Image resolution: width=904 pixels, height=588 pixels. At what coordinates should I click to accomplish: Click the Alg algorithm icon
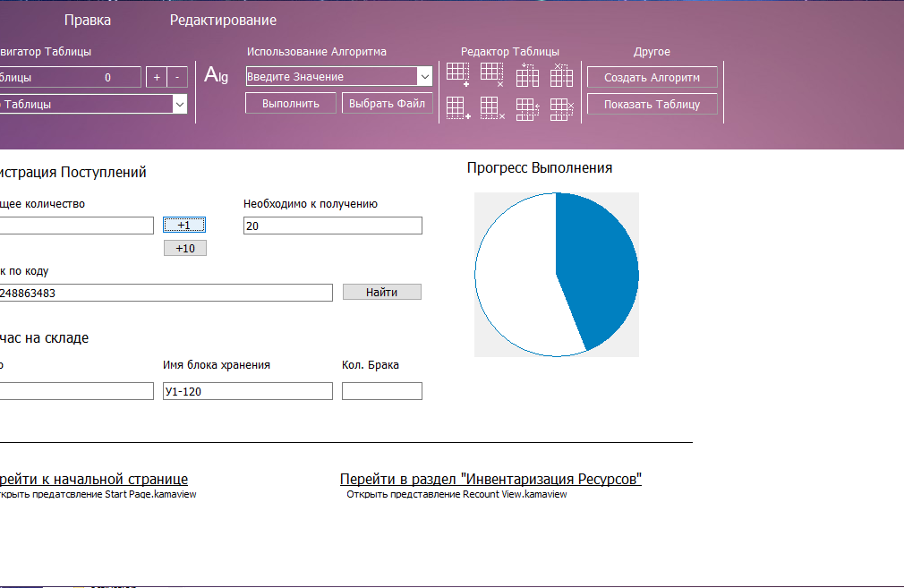217,75
